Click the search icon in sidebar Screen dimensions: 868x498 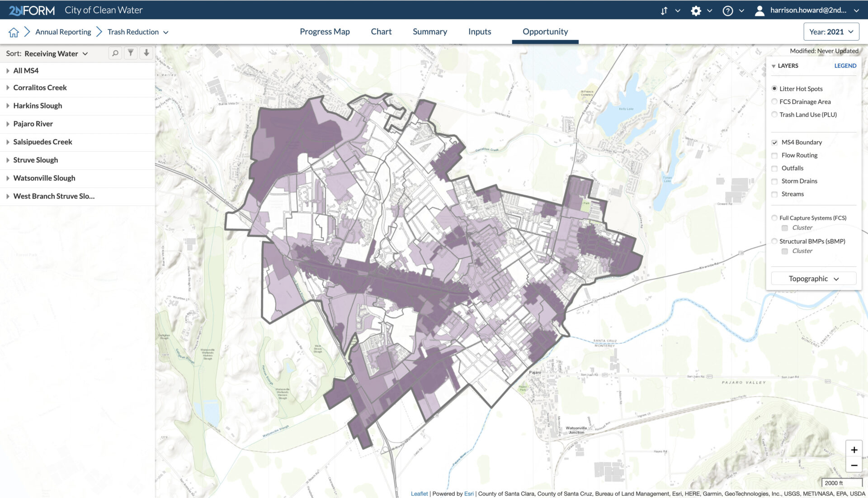tap(115, 53)
